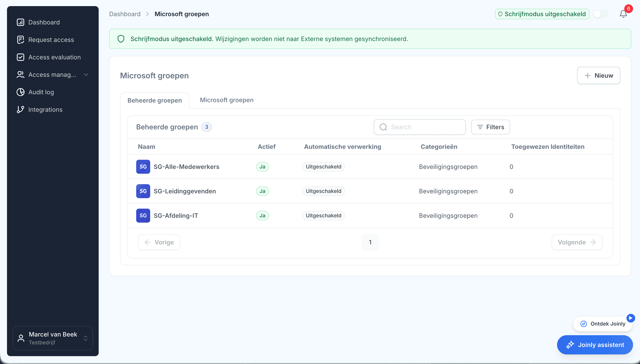640x364 pixels.
Task: Open the Filters panel
Action: (x=490, y=127)
